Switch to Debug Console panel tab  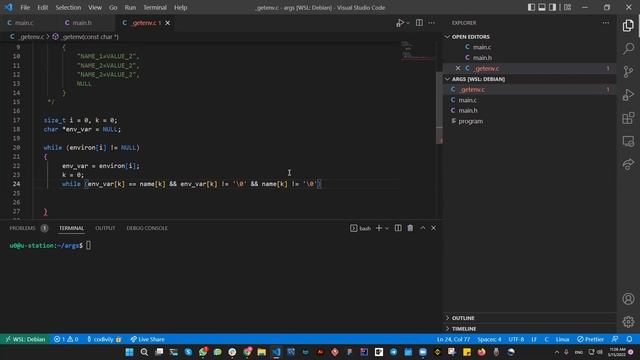click(147, 228)
